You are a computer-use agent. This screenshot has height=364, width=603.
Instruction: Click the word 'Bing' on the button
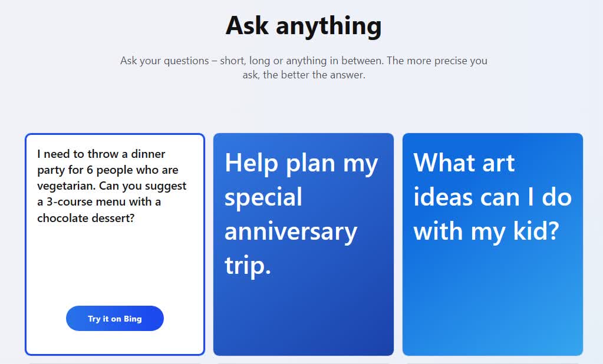point(133,319)
